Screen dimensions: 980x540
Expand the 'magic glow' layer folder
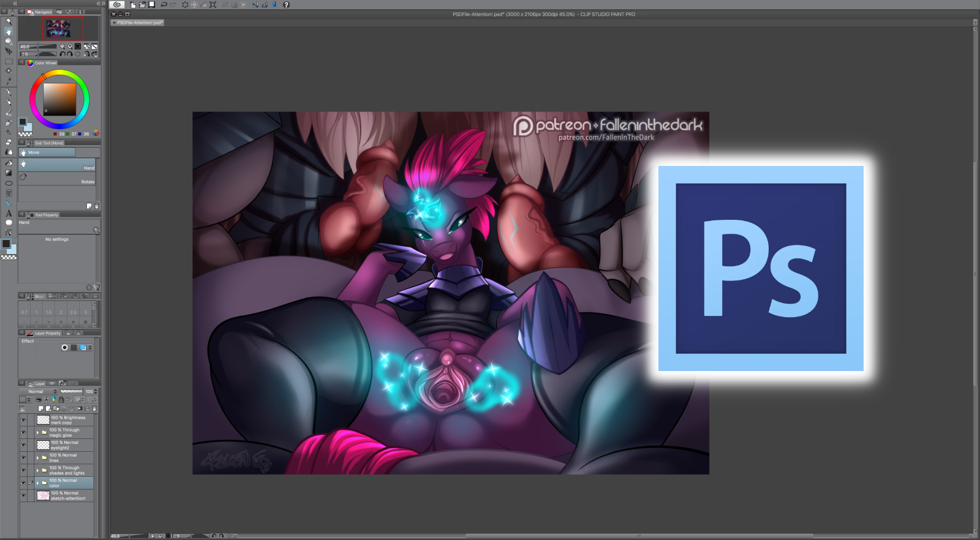pyautogui.click(x=37, y=433)
